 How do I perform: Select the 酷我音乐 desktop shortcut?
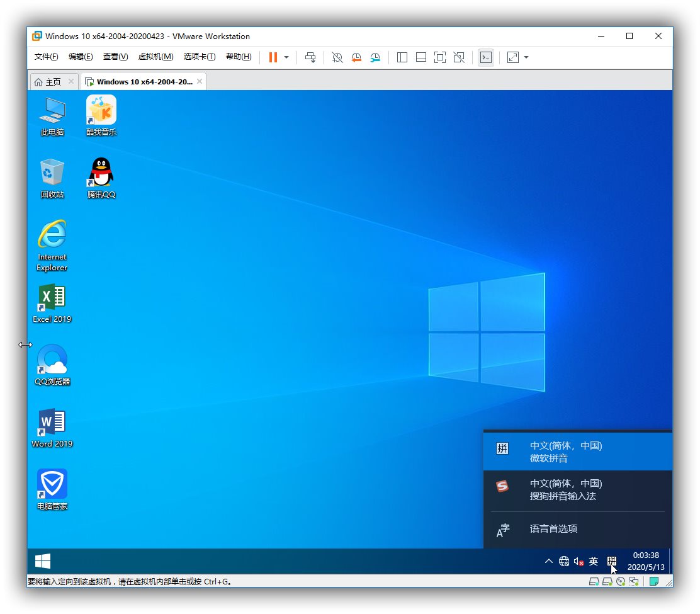(101, 116)
